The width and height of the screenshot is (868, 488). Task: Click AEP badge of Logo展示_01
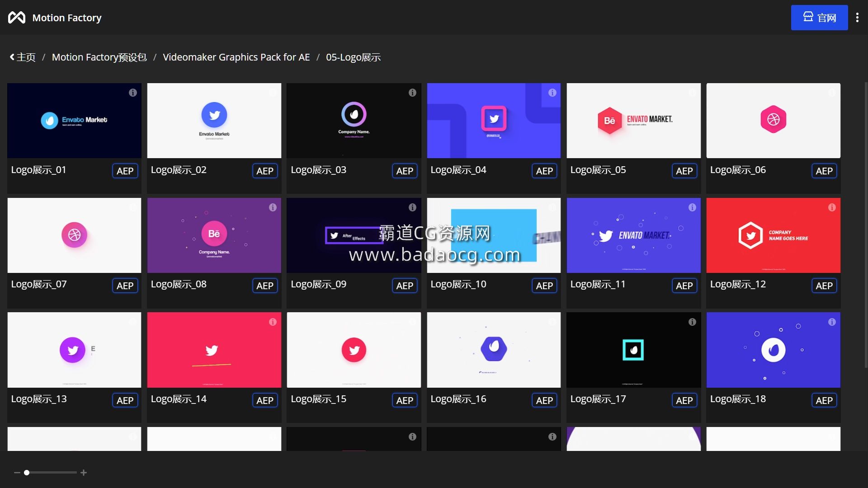point(125,171)
